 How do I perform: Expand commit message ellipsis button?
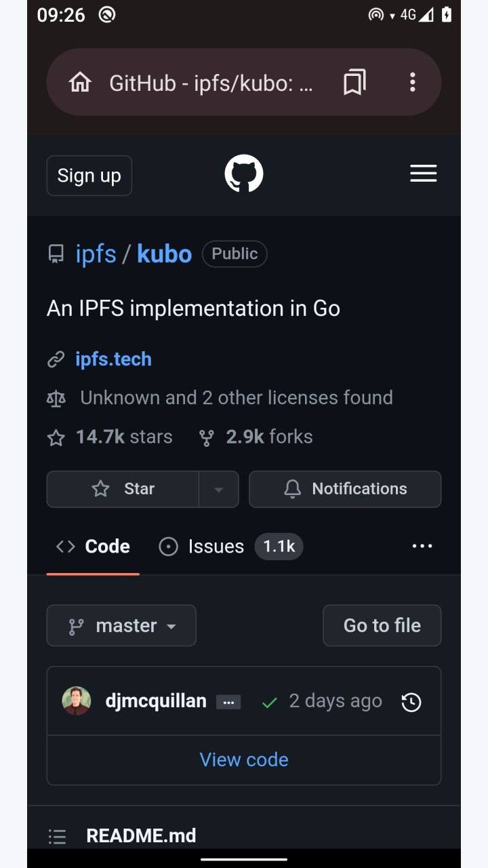tap(228, 703)
